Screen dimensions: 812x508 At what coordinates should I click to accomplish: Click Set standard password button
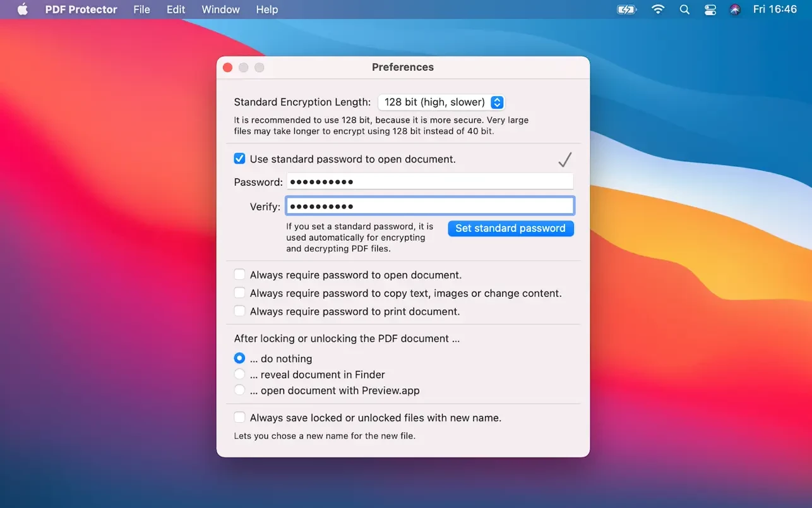point(510,228)
